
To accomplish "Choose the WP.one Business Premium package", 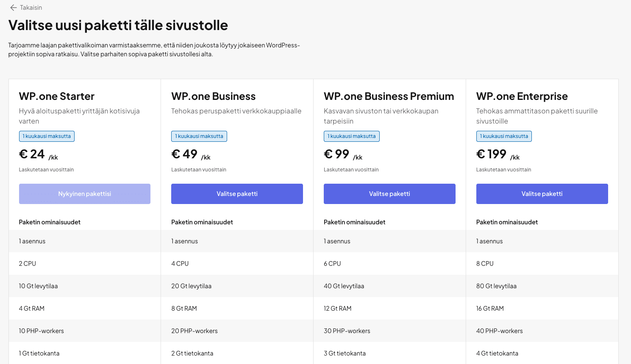I will click(x=389, y=194).
